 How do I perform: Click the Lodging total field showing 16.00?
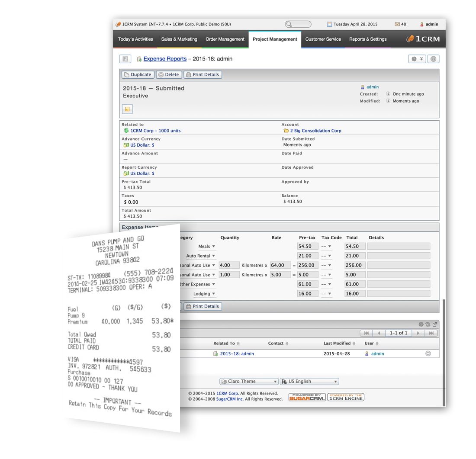pos(355,294)
